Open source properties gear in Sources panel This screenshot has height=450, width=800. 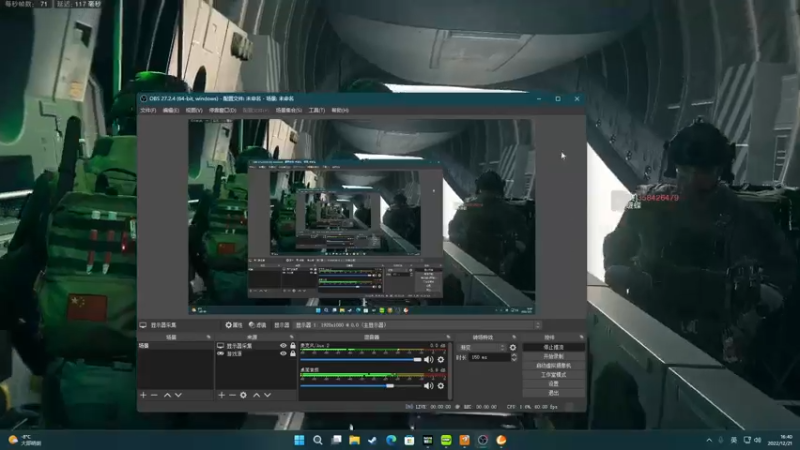pyautogui.click(x=243, y=395)
